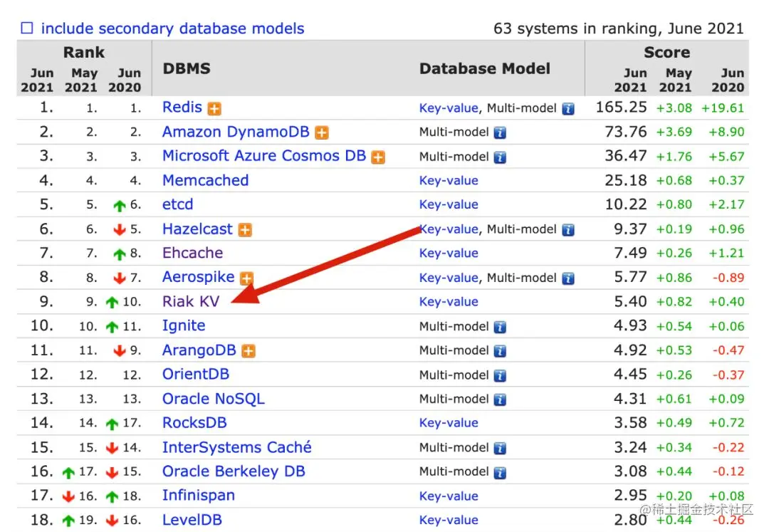Click the Multi-model info icon for OrientDB
The width and height of the screenshot is (769, 532).
500,375
